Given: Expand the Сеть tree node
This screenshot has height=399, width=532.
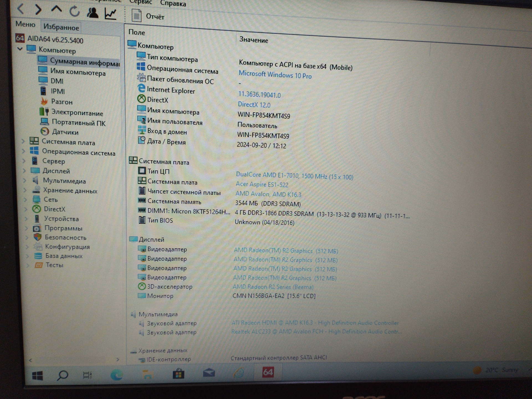Looking at the screenshot, I should pyautogui.click(x=25, y=199).
